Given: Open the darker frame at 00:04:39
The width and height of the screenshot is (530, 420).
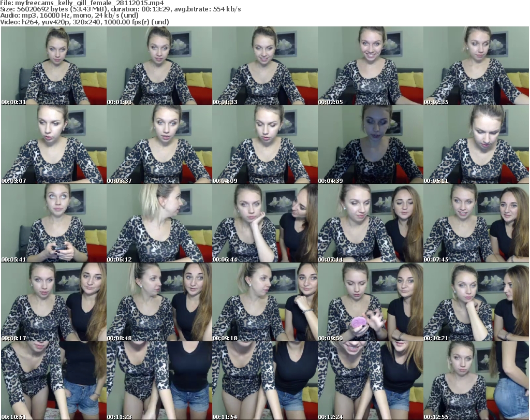Looking at the screenshot, I should (x=371, y=144).
